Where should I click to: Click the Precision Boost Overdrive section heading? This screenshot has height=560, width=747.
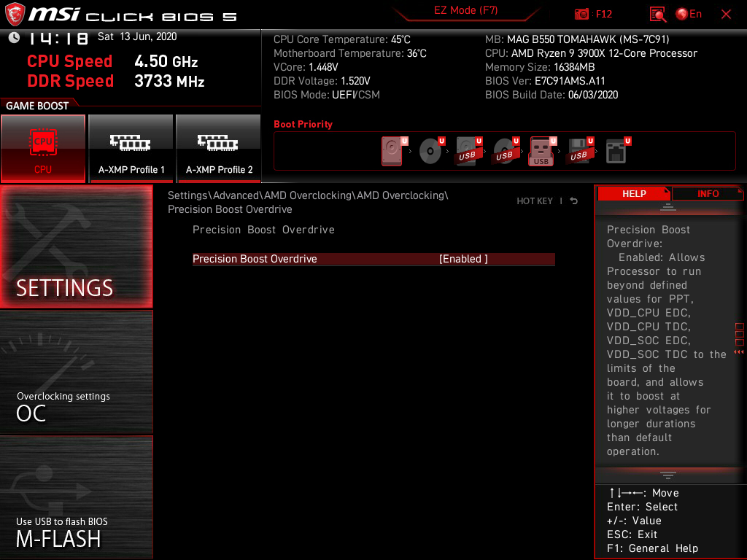pos(263,230)
